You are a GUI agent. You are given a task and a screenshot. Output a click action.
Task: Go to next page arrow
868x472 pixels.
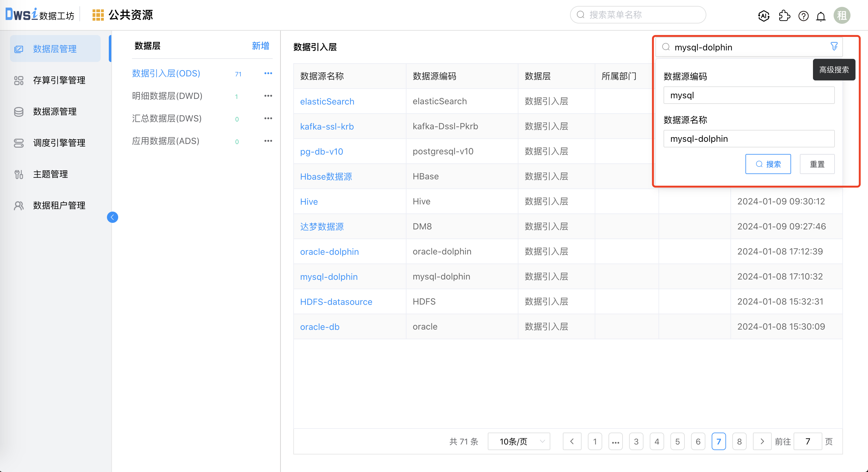pyautogui.click(x=762, y=441)
